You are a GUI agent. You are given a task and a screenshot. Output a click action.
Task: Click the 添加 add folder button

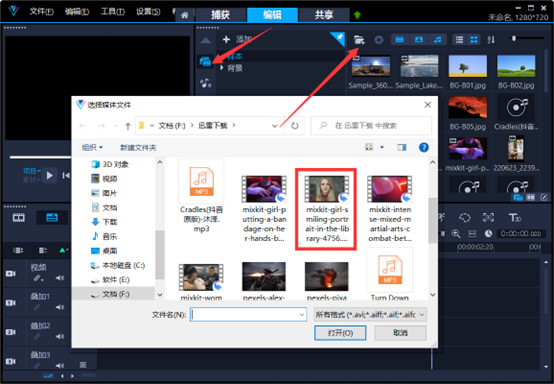click(x=237, y=39)
